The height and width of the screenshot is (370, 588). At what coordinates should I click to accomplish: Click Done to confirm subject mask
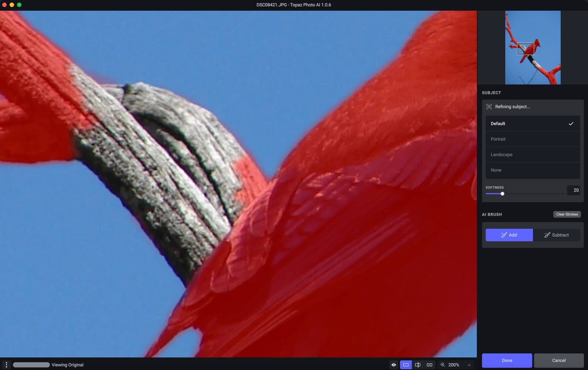[x=507, y=360]
